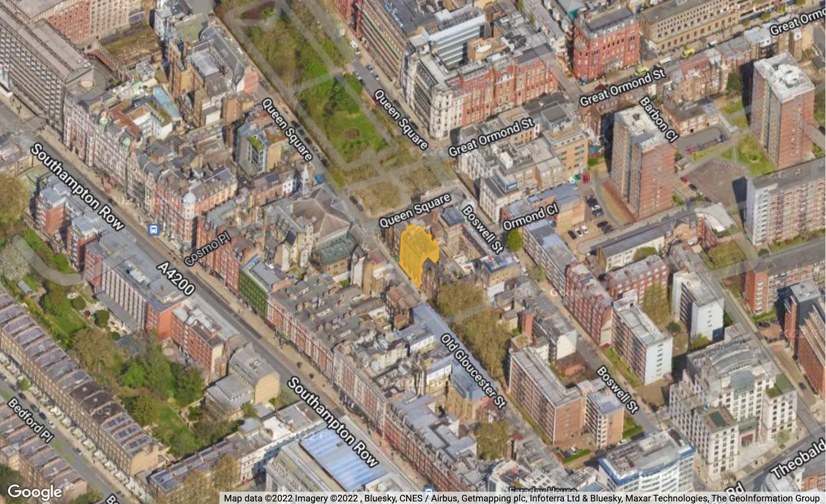Select the Ormond Cl street label
Screen dimensions: 826x504
tap(530, 217)
